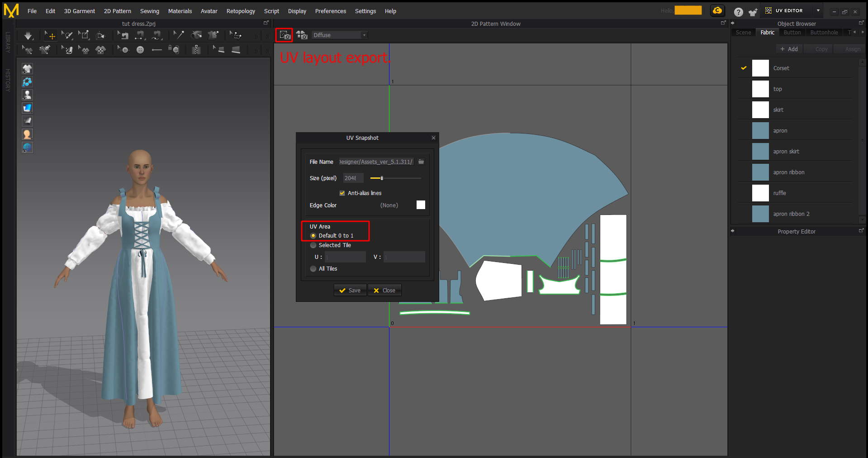This screenshot has width=868, height=458.
Task: Click the Add fabric button
Action: [x=789, y=49]
